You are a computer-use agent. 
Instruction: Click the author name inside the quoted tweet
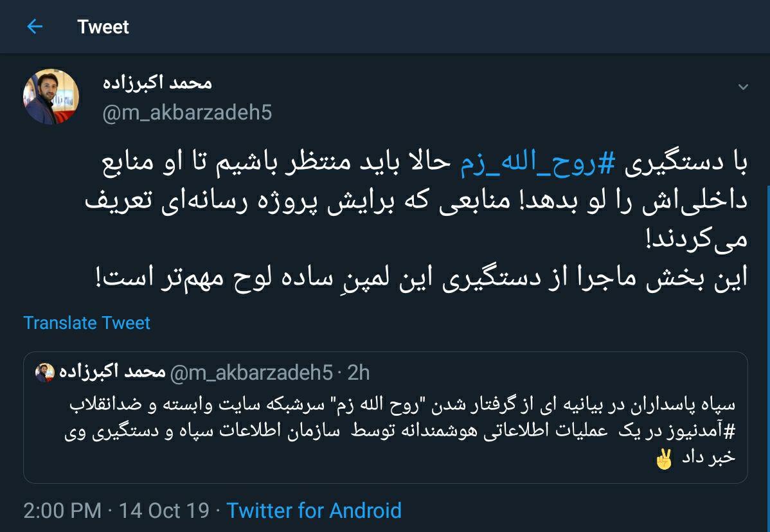112,373
